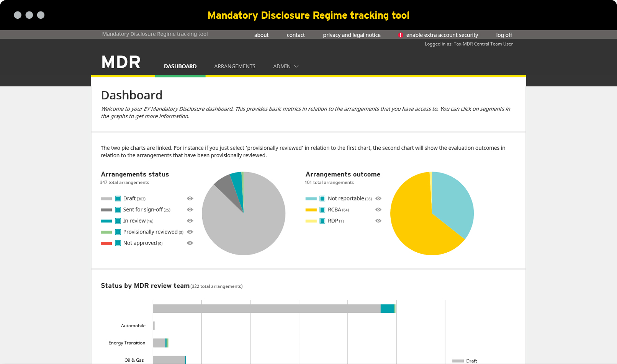
Task: Click the Automobile bar
Action: point(154,326)
